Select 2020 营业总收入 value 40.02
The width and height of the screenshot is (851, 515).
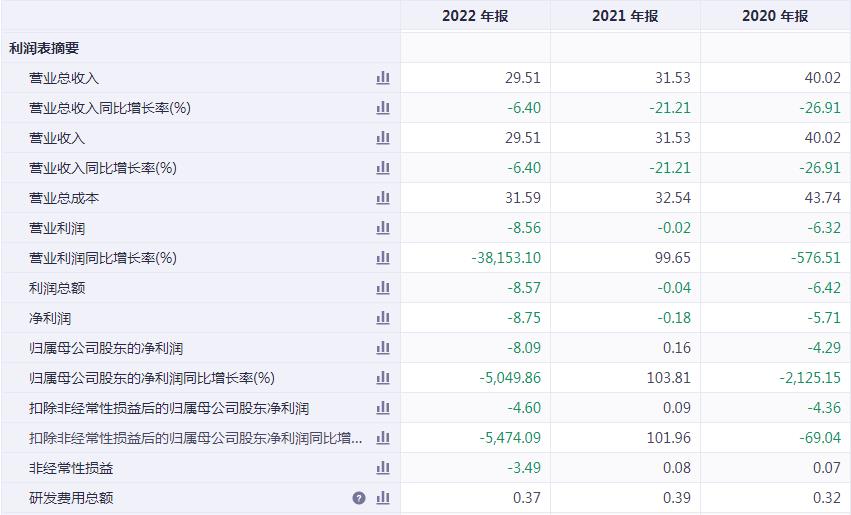823,78
